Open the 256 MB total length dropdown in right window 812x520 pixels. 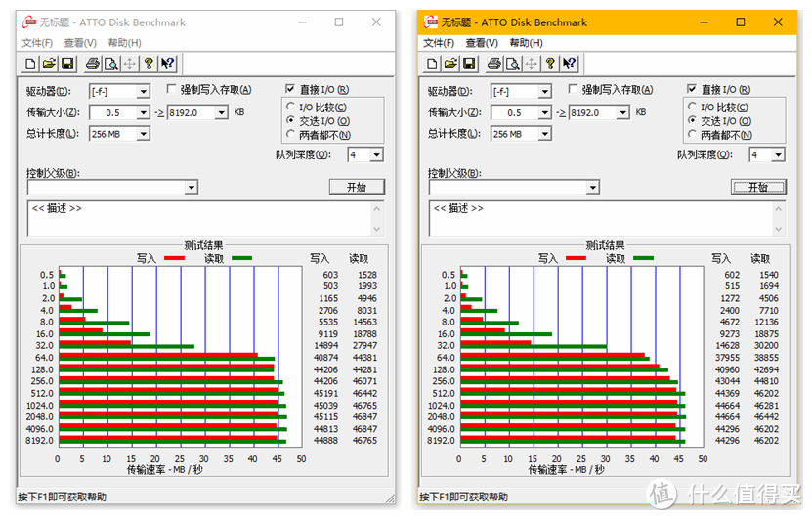545,134
